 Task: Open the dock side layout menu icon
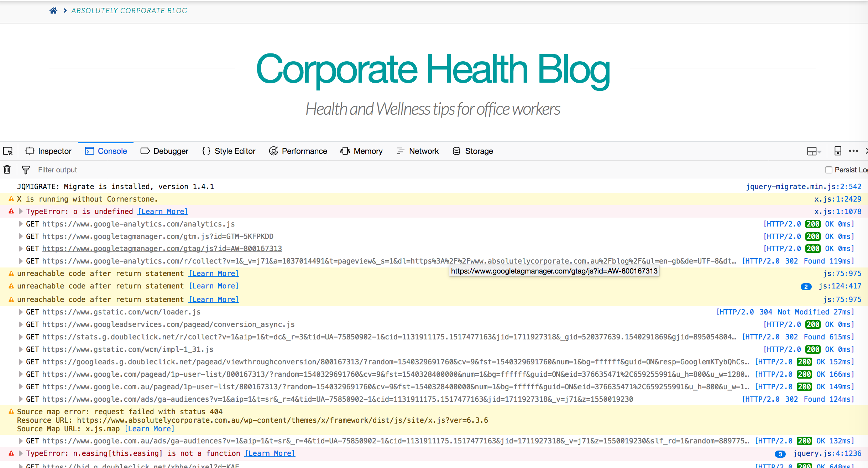[814, 151]
